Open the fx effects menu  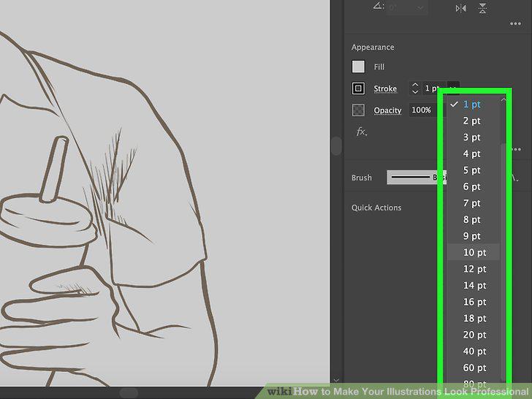point(362,132)
